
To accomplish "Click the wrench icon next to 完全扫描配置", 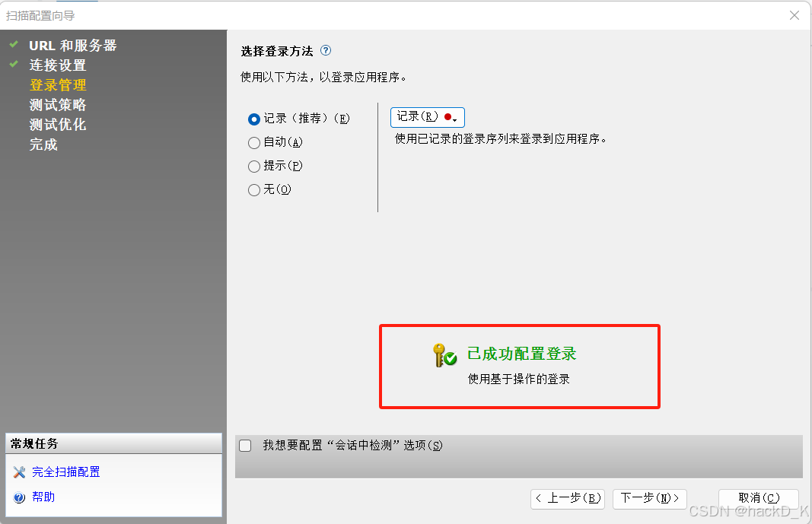I will (19, 472).
